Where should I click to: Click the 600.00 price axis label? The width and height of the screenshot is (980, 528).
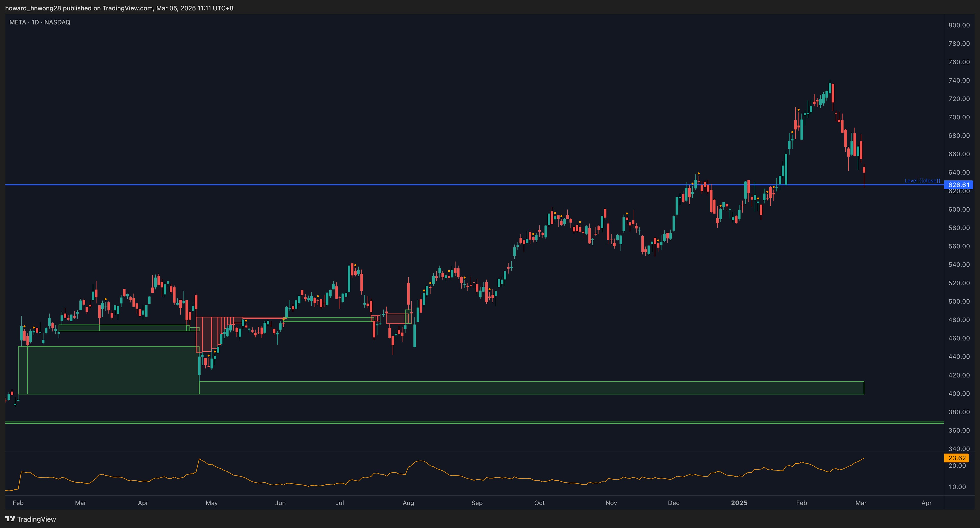pyautogui.click(x=959, y=209)
